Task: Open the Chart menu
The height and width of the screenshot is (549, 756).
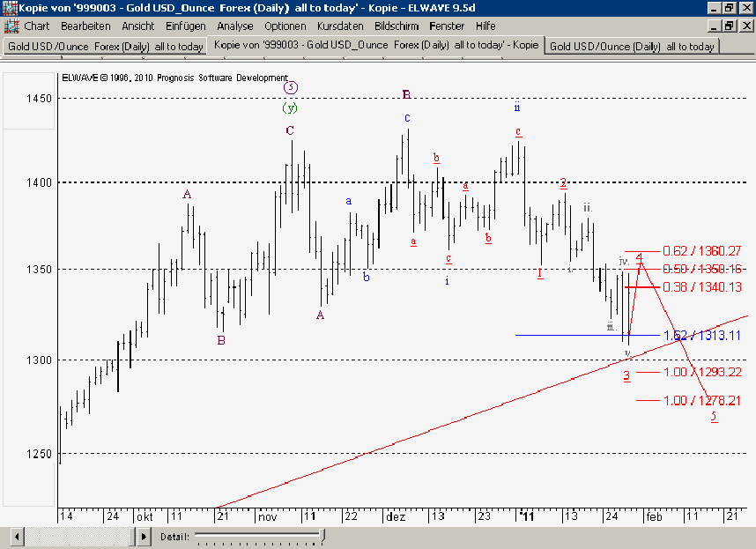Action: 37,26
